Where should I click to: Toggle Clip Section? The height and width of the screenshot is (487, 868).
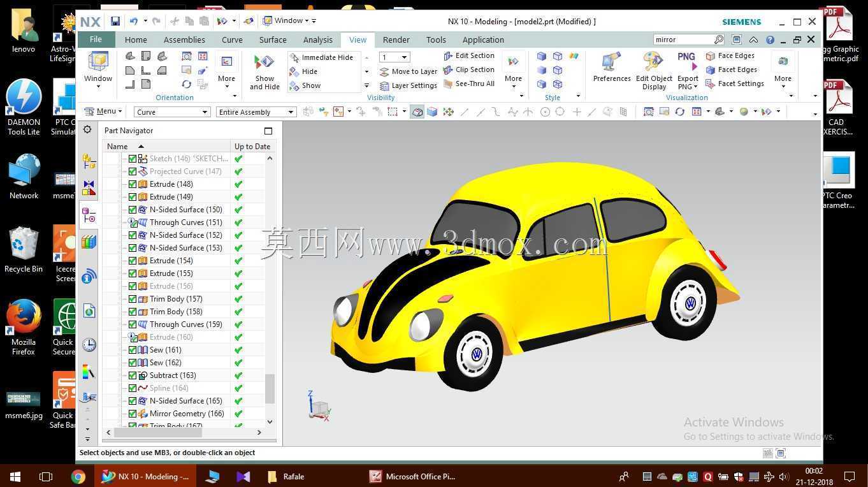(x=469, y=69)
